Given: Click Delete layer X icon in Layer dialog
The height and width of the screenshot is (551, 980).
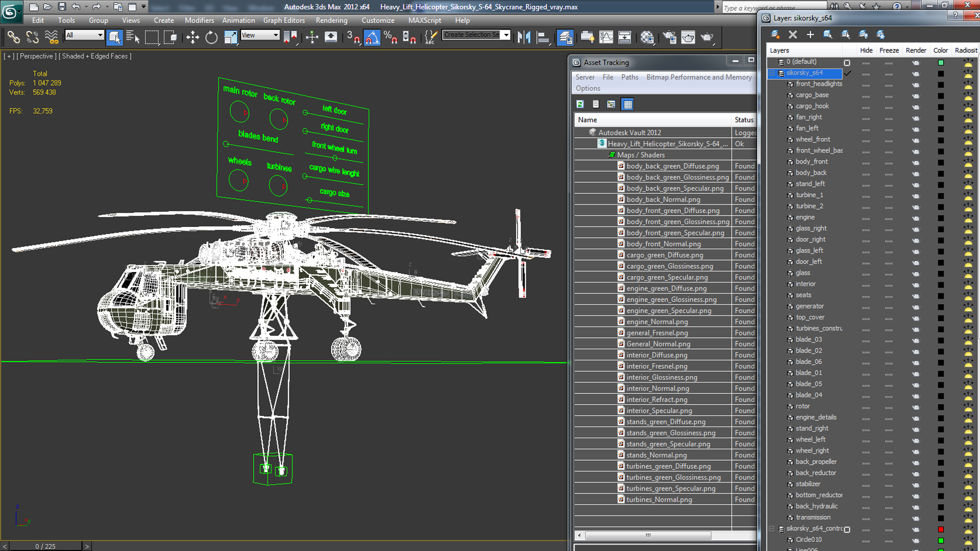Looking at the screenshot, I should [793, 35].
